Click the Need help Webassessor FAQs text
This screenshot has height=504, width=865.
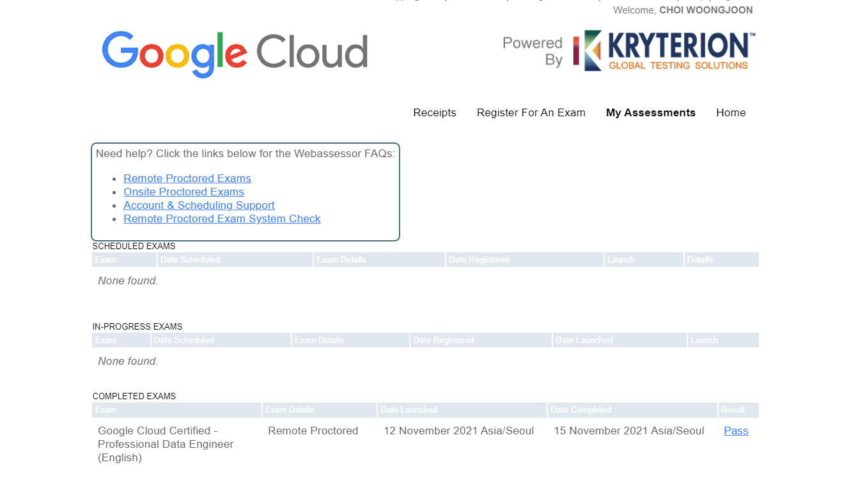(245, 153)
